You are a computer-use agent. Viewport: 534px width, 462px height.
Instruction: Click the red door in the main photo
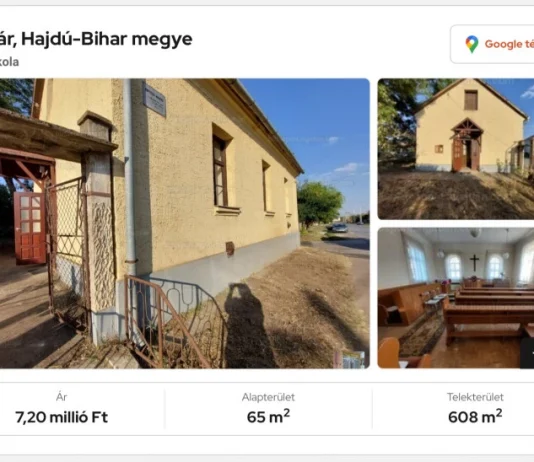pos(30,227)
